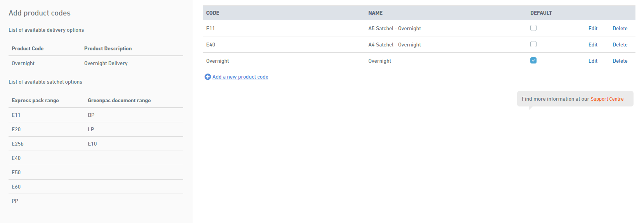Click the blue plus icon for new product code
The height and width of the screenshot is (223, 644).
[x=208, y=77]
